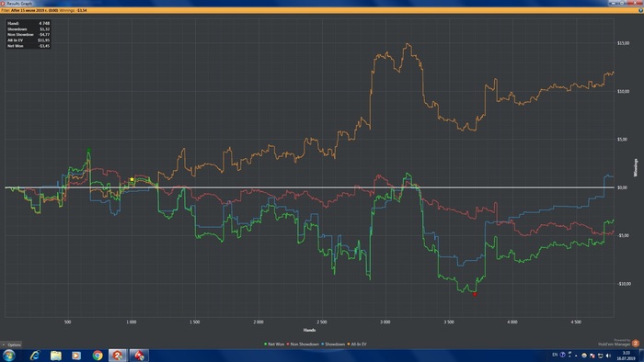
Task: Show hidden system tray icons
Action: point(576,356)
